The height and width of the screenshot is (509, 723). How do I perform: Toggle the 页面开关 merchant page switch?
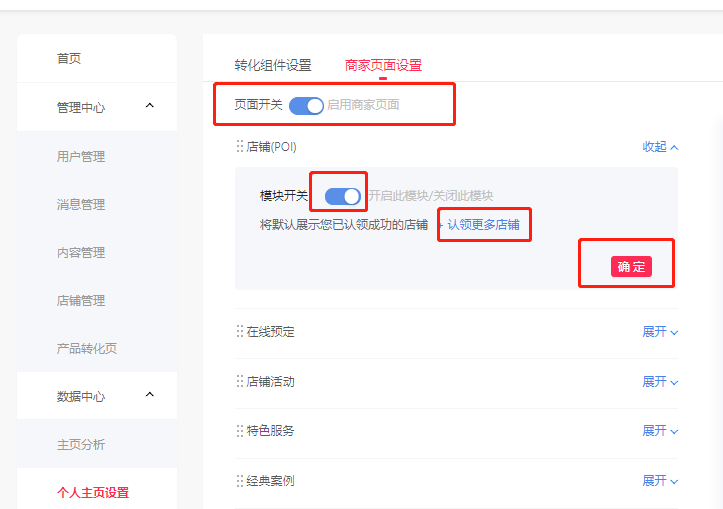pos(306,106)
